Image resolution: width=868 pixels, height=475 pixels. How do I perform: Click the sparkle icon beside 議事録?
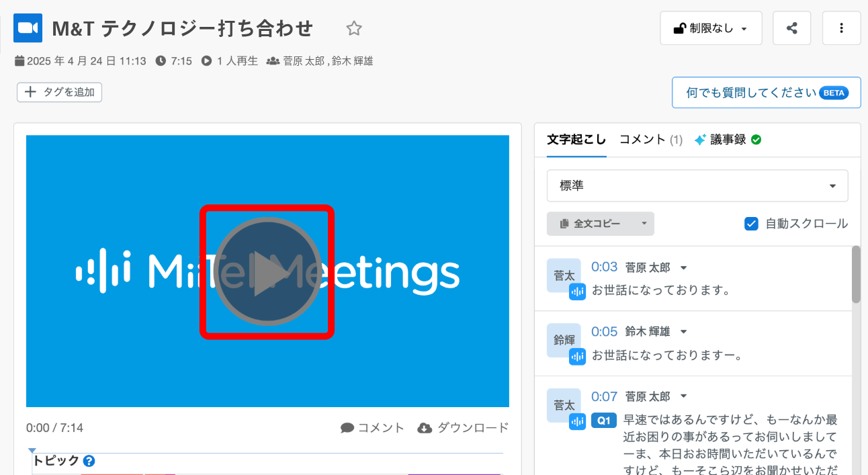[x=701, y=140]
